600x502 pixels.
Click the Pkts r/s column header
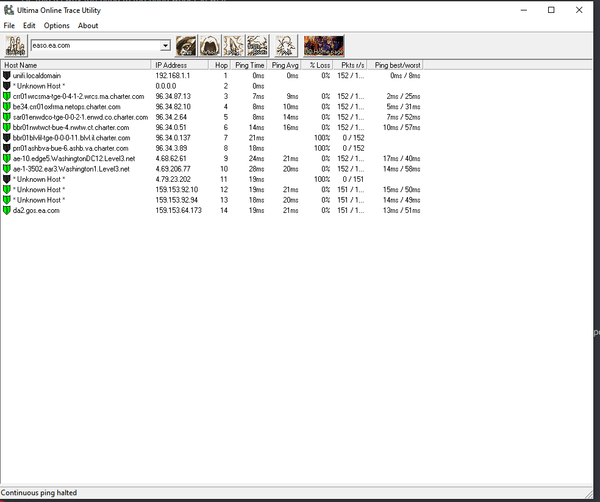350,65
